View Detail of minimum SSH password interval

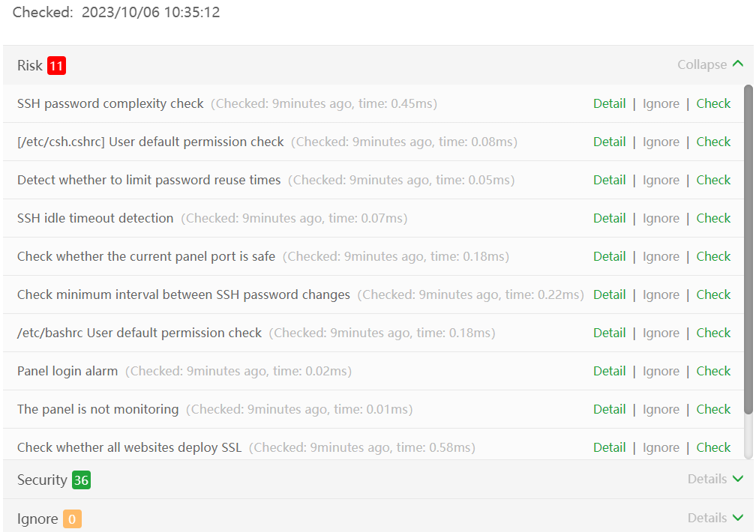click(x=609, y=294)
